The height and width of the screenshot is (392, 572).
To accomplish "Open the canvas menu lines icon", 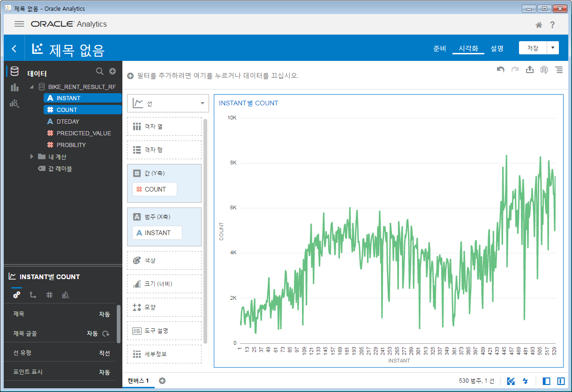I will (x=559, y=70).
